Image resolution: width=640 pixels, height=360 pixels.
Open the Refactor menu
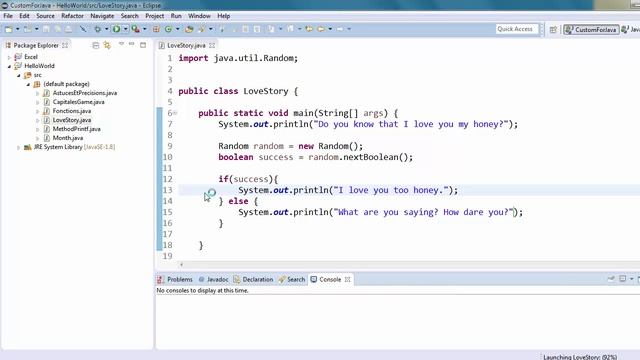click(x=72, y=16)
